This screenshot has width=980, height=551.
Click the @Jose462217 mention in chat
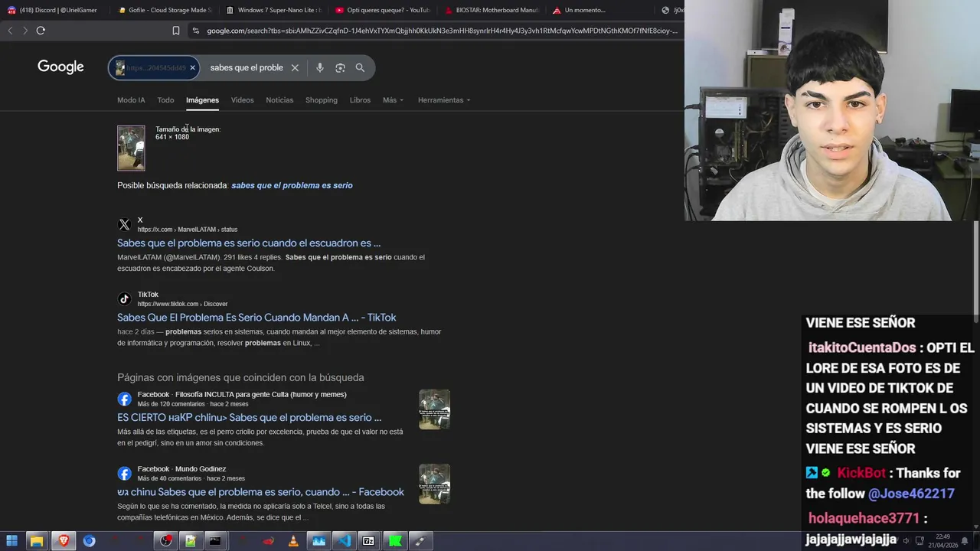click(911, 494)
